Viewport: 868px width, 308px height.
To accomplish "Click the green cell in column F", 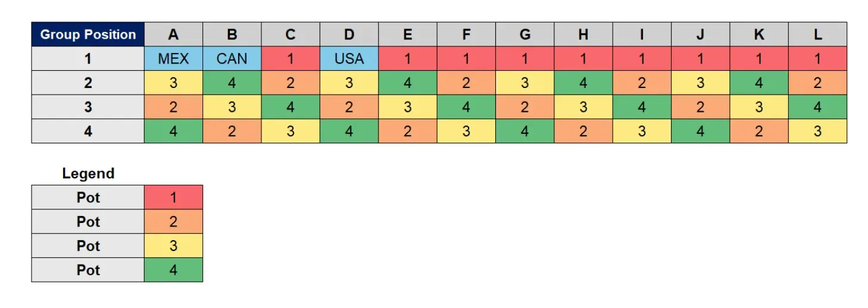I will pos(466,107).
